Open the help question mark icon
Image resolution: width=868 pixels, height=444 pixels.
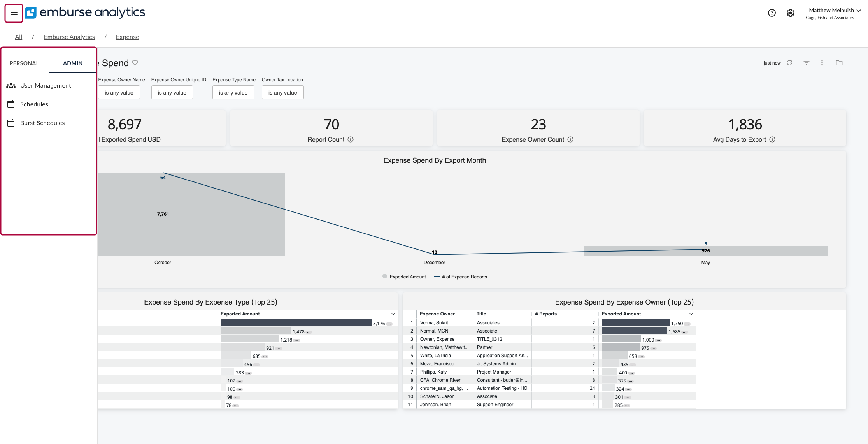[772, 13]
